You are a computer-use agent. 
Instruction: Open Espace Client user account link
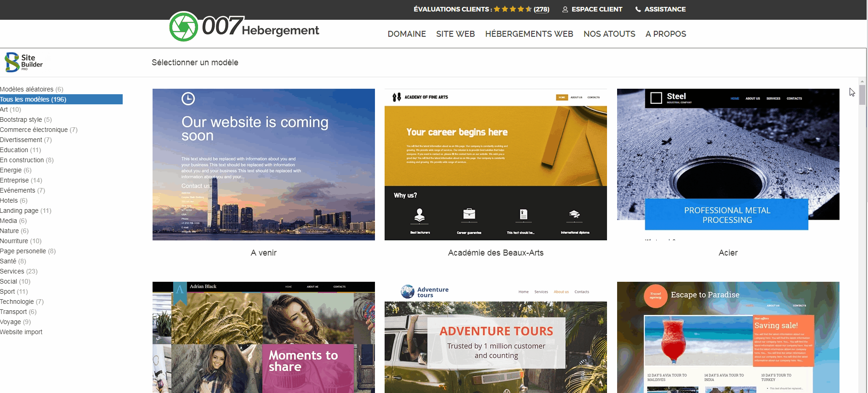(x=592, y=9)
